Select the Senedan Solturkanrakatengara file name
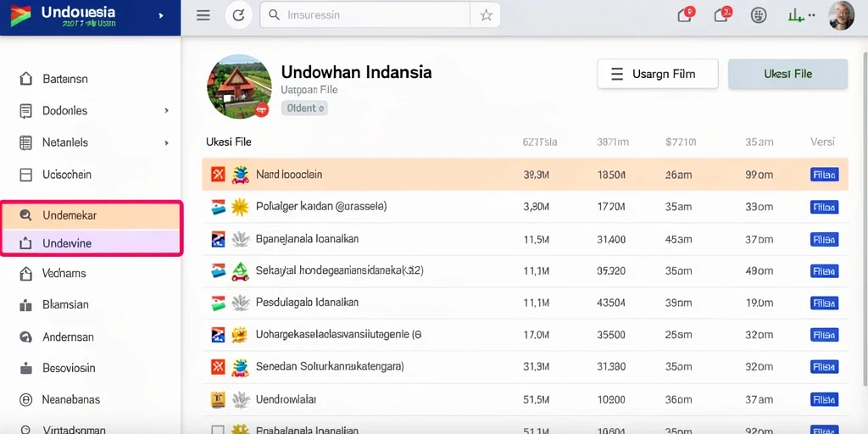This screenshot has width=868, height=434. click(330, 366)
